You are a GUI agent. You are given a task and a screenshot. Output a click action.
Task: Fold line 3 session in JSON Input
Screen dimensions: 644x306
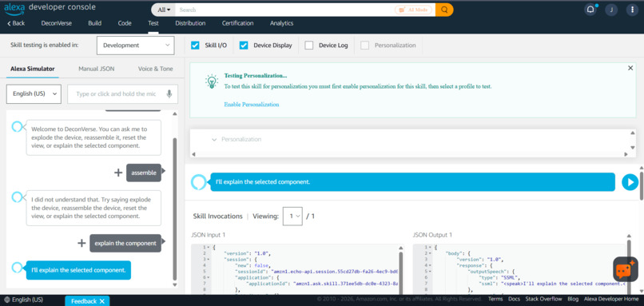tap(209, 260)
